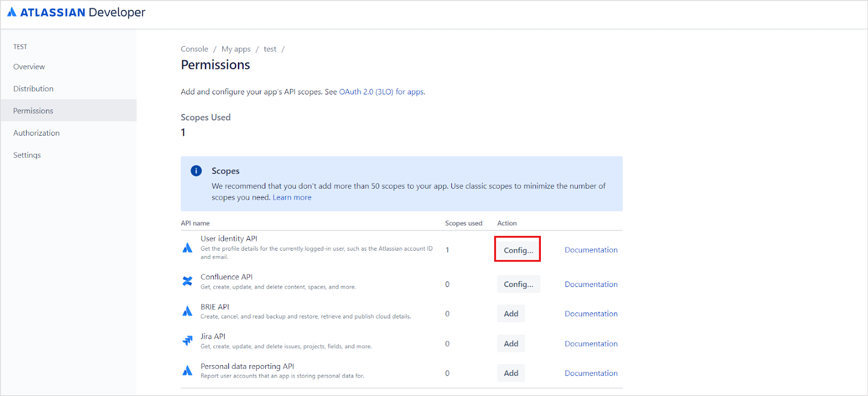Click the Atlassian Developer logo

point(76,12)
